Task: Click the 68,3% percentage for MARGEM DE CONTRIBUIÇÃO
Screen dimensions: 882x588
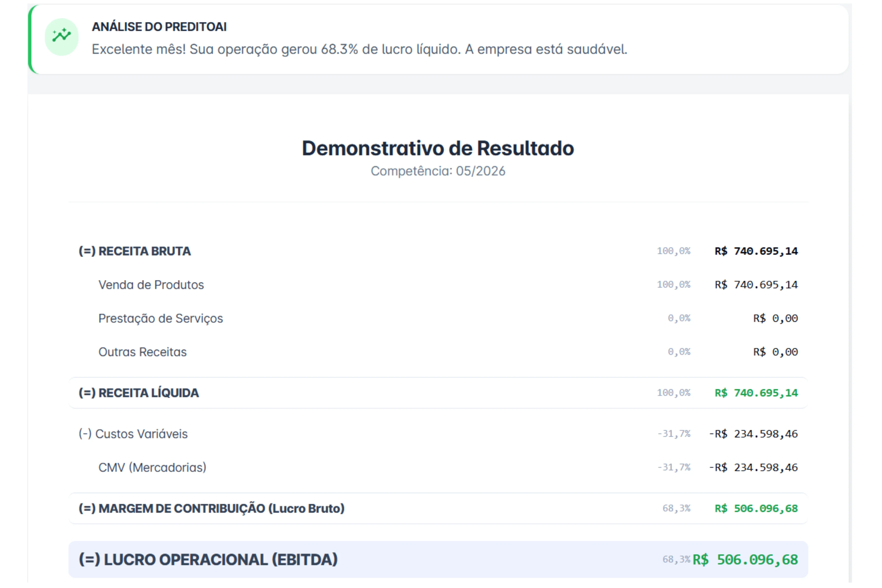Action: [676, 509]
